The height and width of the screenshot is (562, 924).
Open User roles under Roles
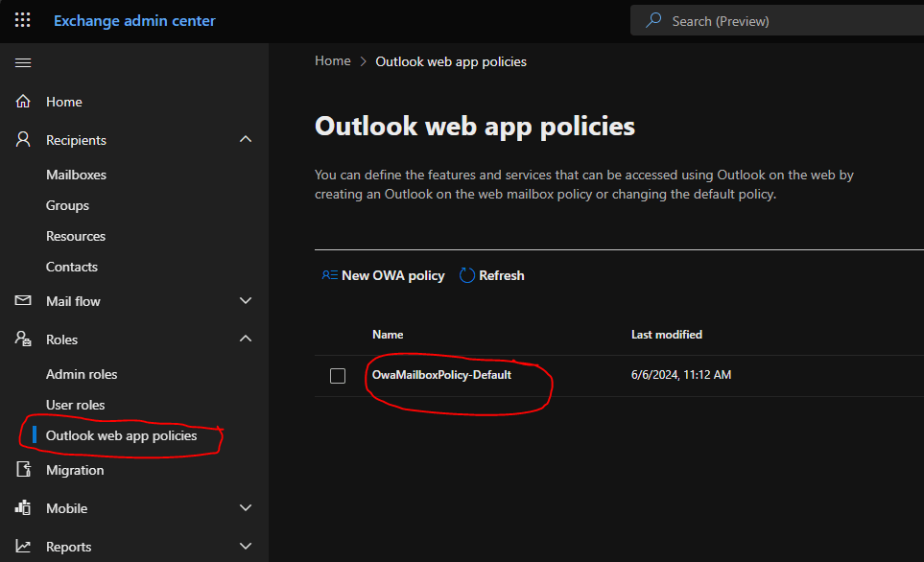pyautogui.click(x=75, y=405)
